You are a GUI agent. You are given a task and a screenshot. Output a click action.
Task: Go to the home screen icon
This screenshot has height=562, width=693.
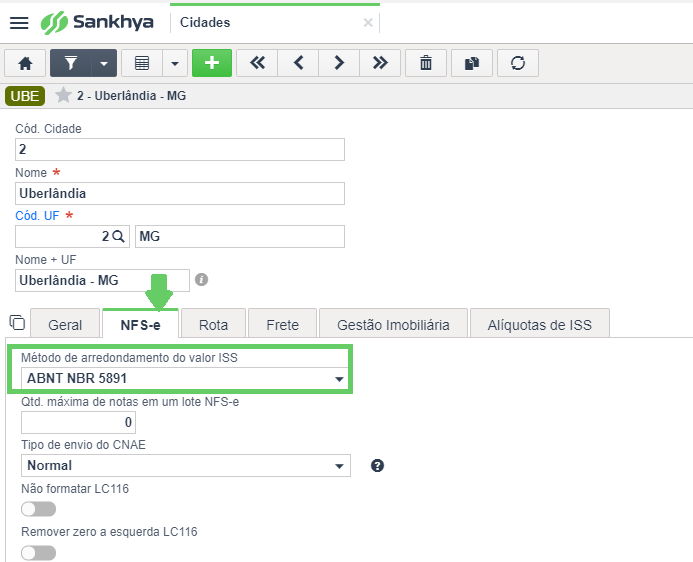pos(25,63)
